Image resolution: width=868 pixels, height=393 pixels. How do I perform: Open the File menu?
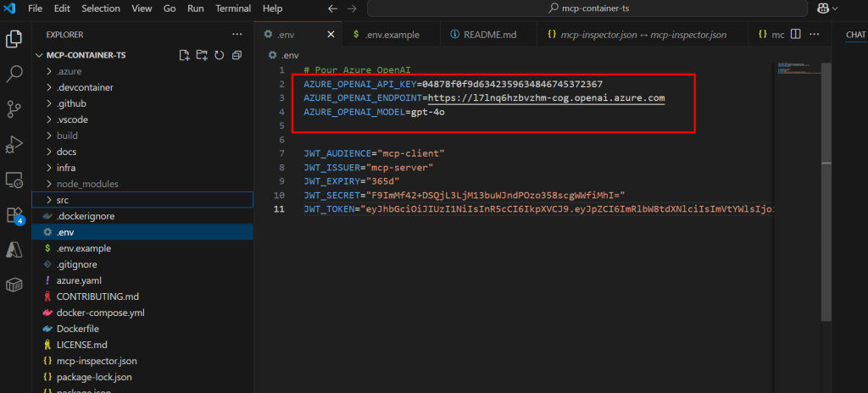tap(35, 8)
